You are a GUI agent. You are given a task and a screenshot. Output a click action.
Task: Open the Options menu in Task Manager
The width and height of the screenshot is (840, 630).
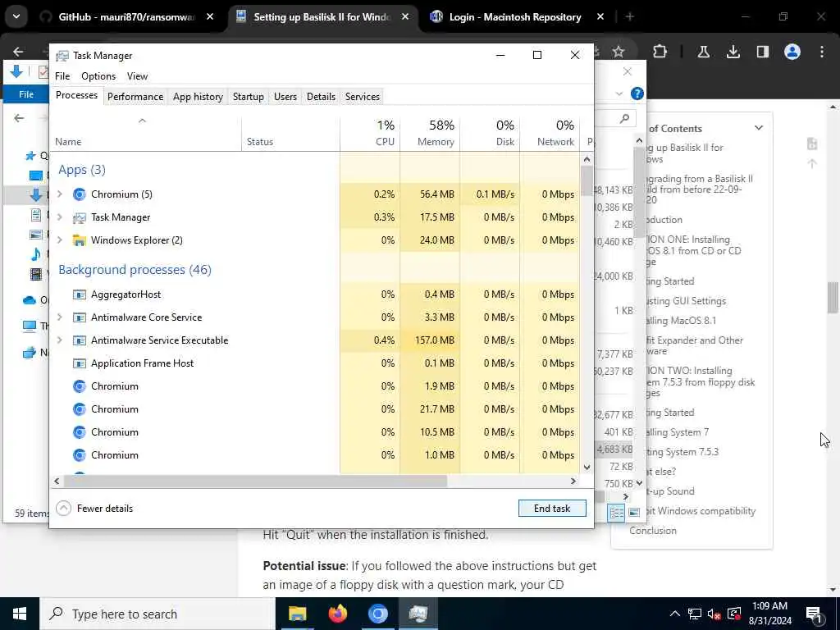tap(98, 76)
